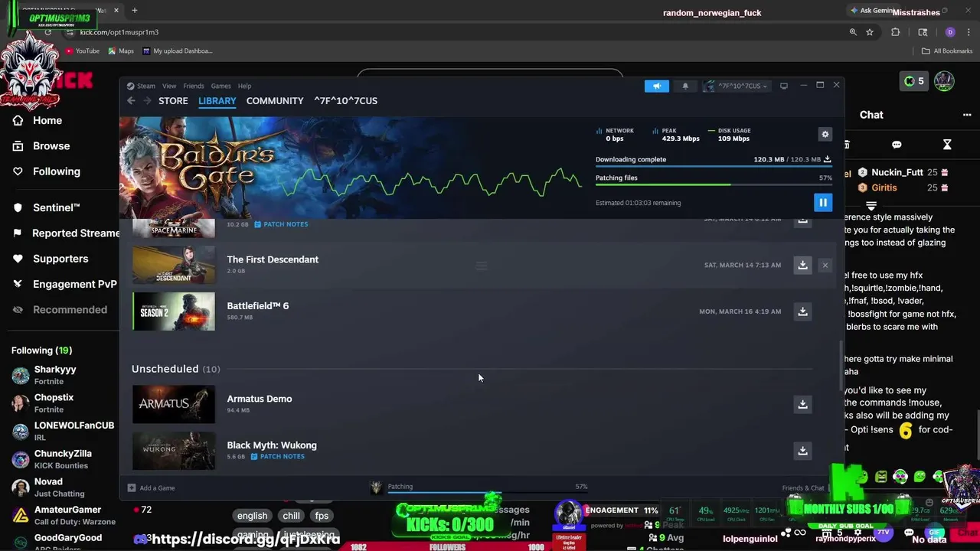Viewport: 980px width, 551px height.
Task: Open the Kick profile avatar menu
Action: point(944,81)
